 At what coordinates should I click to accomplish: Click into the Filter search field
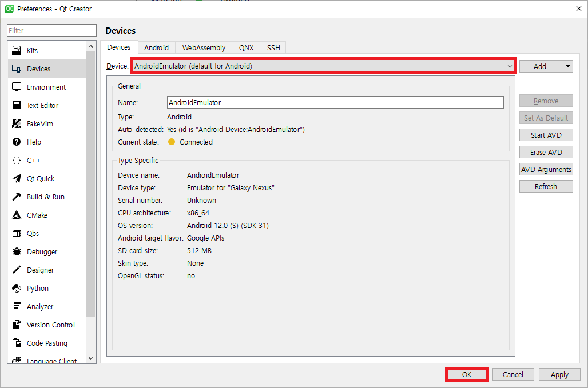pyautogui.click(x=51, y=30)
